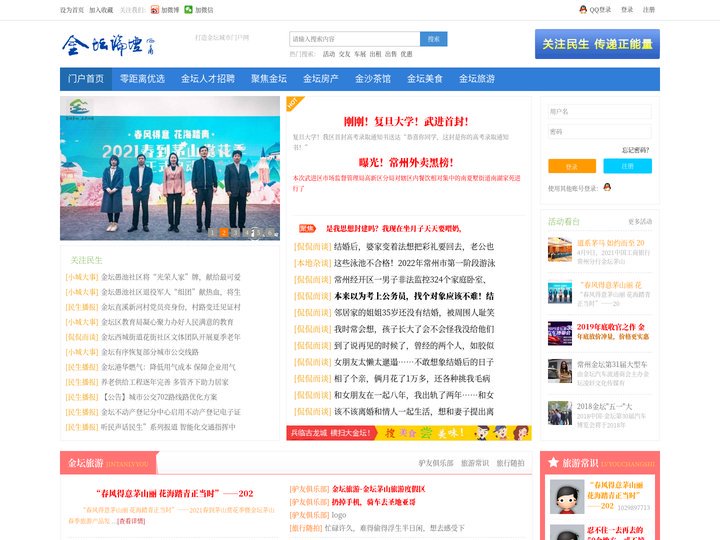Open article 女朋友太懒太邋遢
The image size is (720, 540).
pos(414,362)
